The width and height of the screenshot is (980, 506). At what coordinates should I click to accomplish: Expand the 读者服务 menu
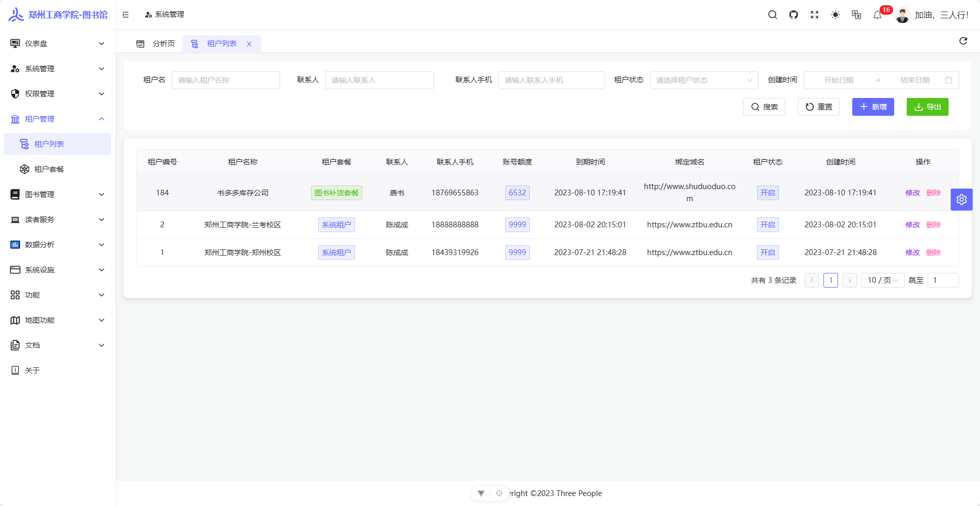point(58,219)
